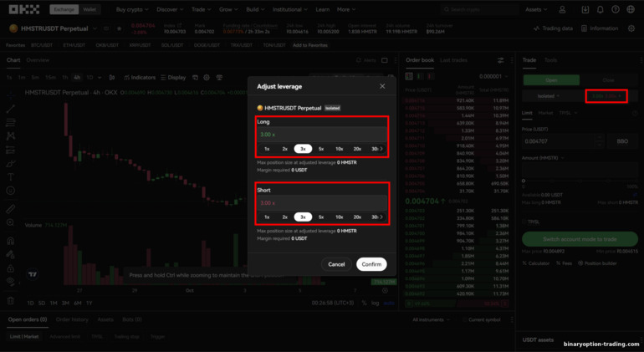Open the Buy crypto menu
Image resolution: width=644 pixels, height=352 pixels.
click(x=132, y=9)
